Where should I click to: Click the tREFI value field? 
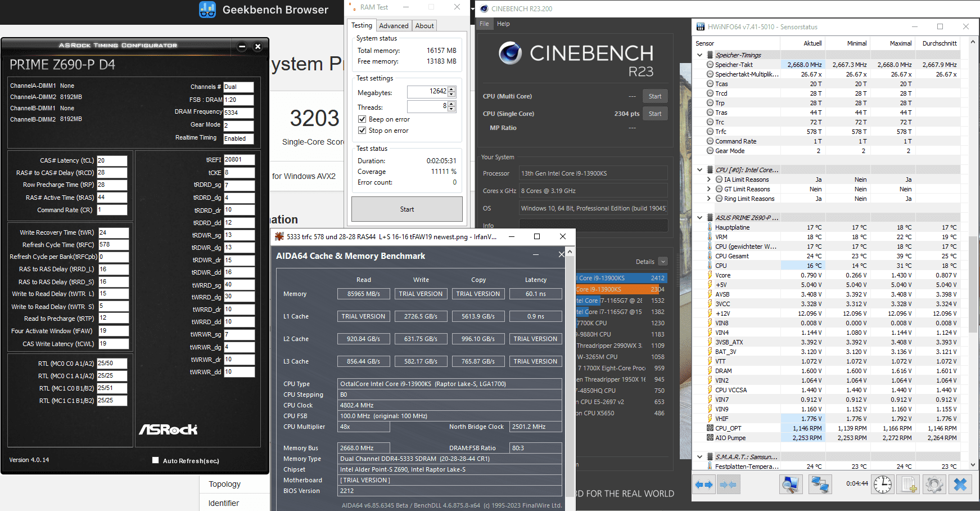pos(239,160)
